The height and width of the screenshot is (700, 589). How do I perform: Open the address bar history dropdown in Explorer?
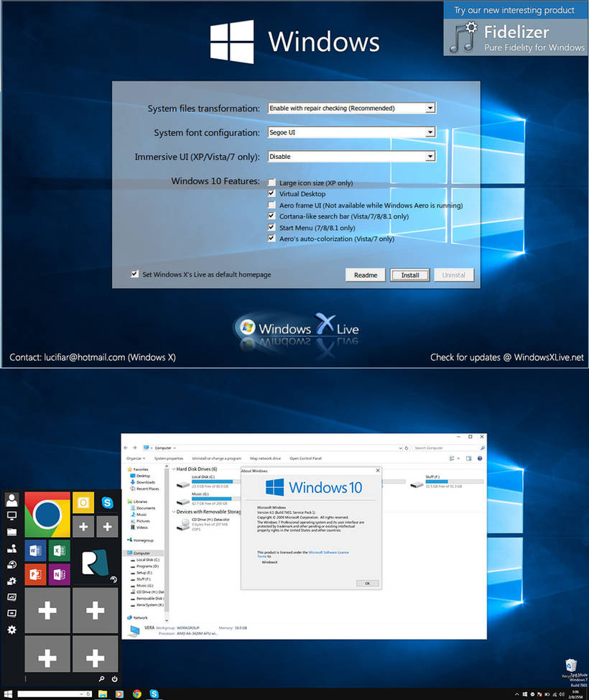click(400, 448)
